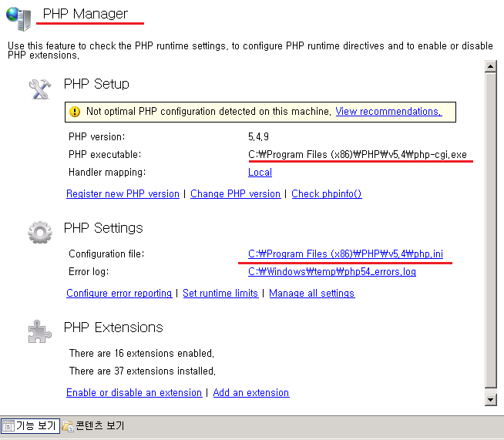Click 'Not optimal PHP configuration detected' message
Screen dimensions: 504x440
(x=209, y=112)
